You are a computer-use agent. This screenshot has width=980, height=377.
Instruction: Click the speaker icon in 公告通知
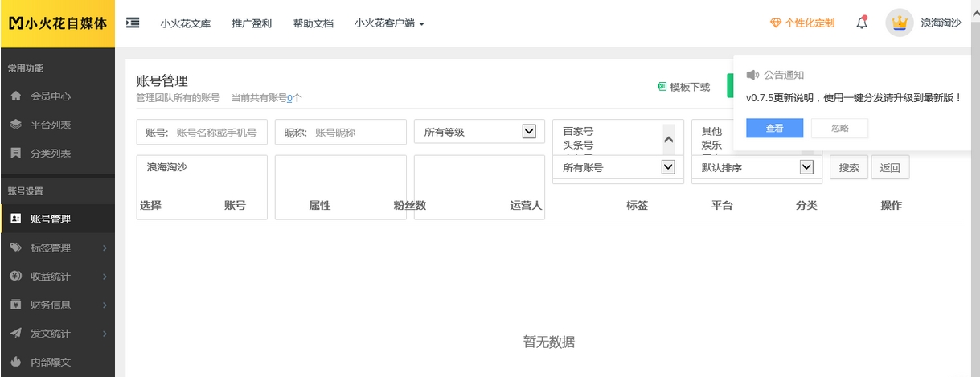click(752, 75)
